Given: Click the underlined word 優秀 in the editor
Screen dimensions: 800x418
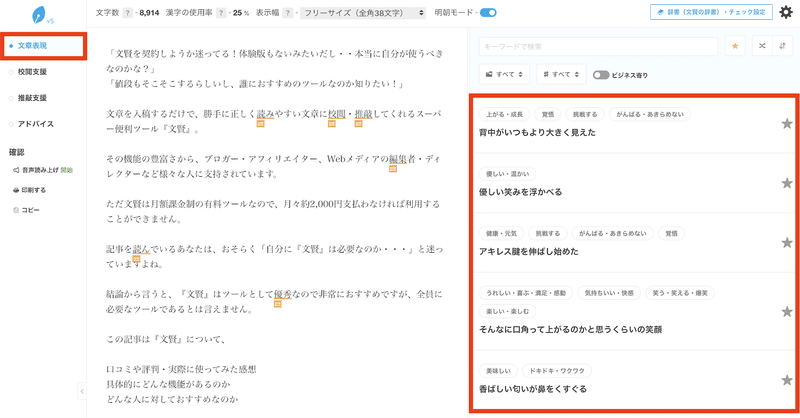Looking at the screenshot, I should tap(283, 294).
